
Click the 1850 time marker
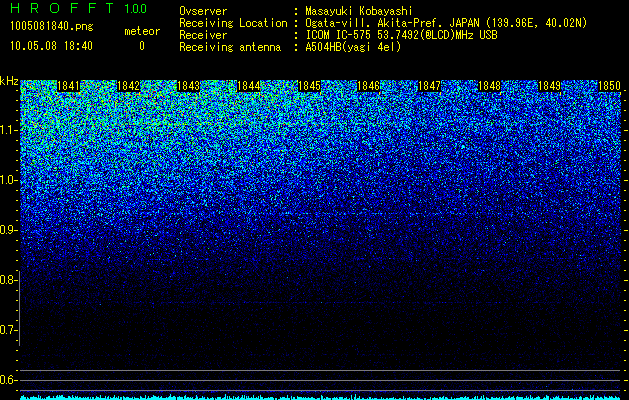click(610, 86)
